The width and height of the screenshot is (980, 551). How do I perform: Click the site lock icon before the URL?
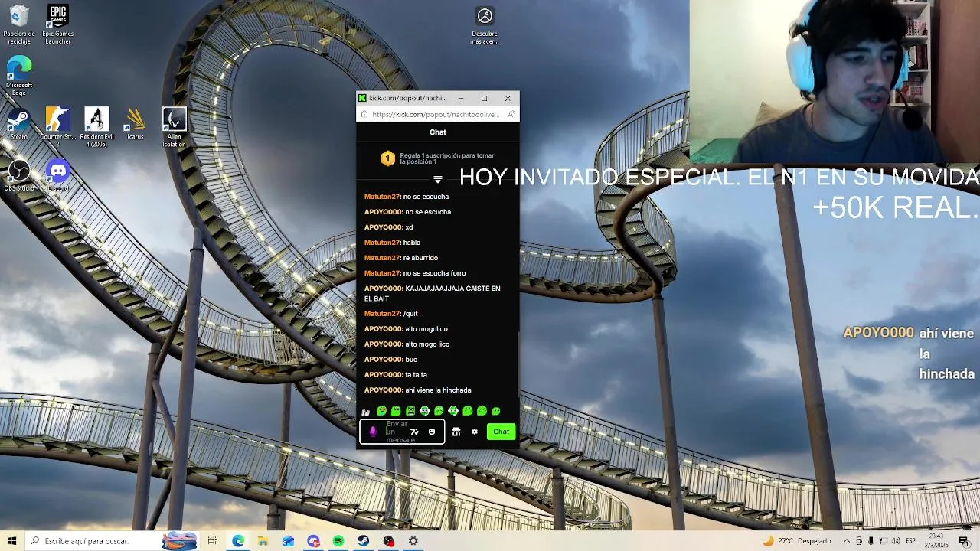[364, 114]
